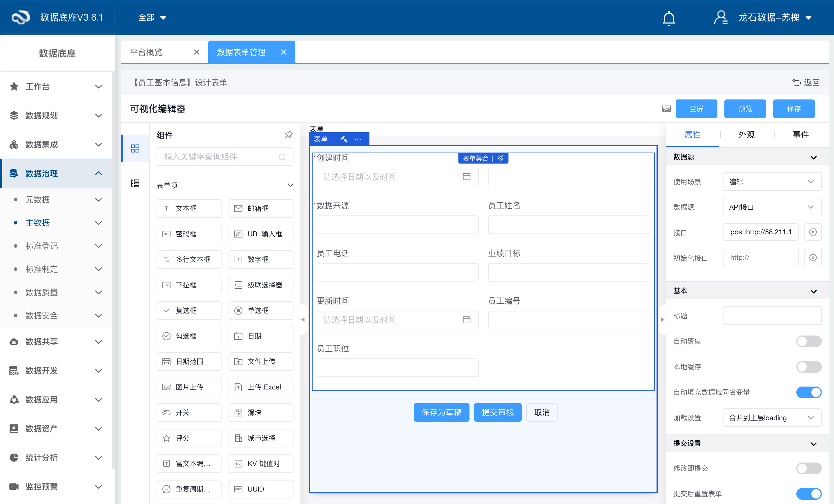This screenshot has width=834, height=504.
Task: Click the hammer icon on form toolbar
Action: coord(344,139)
